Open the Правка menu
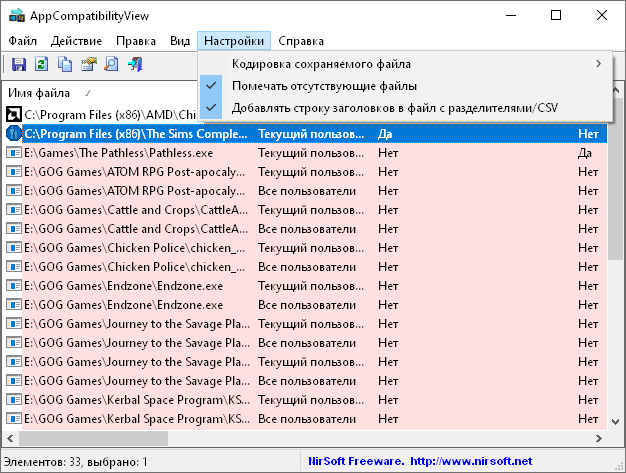This screenshot has width=626, height=473. [136, 41]
